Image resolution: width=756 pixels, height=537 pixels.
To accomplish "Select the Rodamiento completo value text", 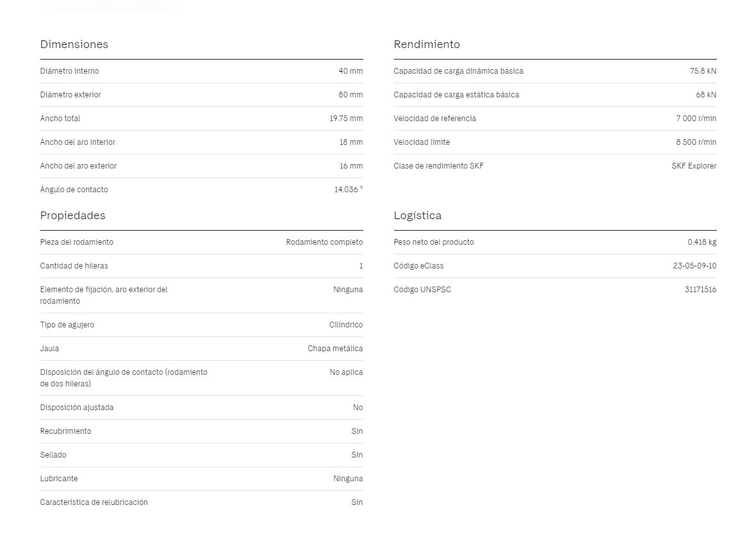I will 324,242.
